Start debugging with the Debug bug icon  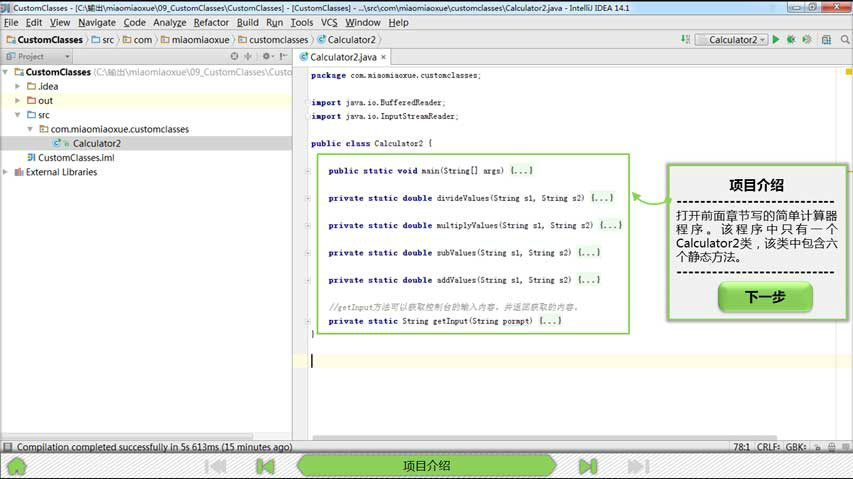(791, 40)
